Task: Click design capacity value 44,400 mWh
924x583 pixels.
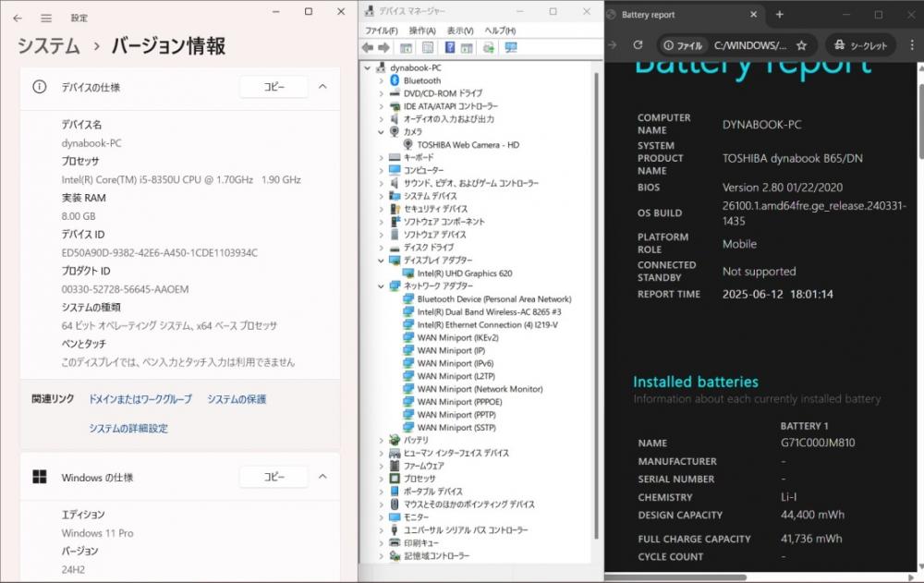Action: click(x=812, y=515)
